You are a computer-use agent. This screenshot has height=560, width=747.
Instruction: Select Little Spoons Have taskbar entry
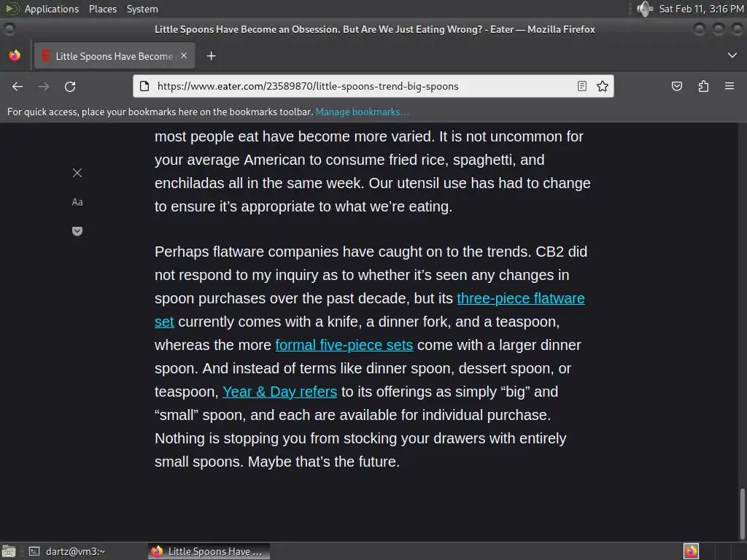pyautogui.click(x=209, y=551)
